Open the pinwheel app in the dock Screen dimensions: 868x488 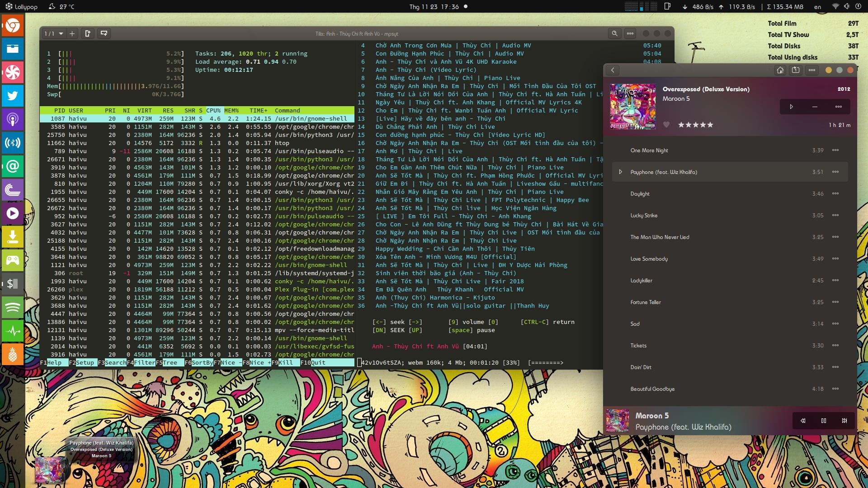click(13, 72)
